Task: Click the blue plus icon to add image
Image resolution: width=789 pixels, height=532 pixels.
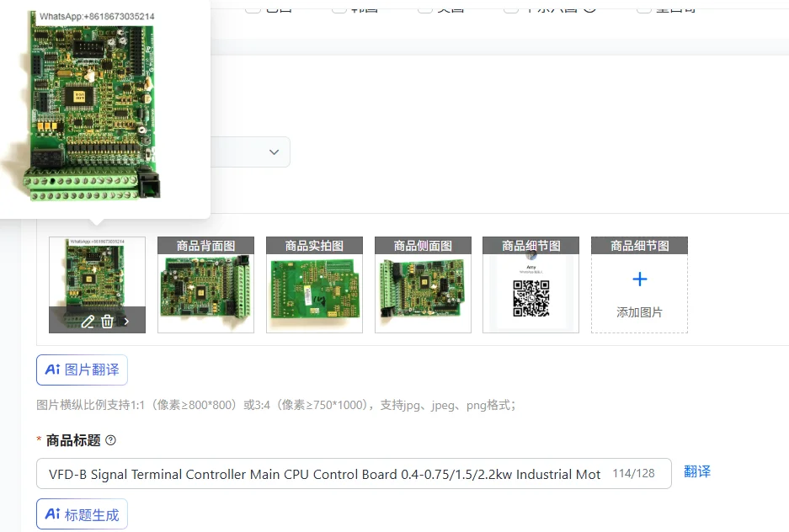Action: point(640,279)
